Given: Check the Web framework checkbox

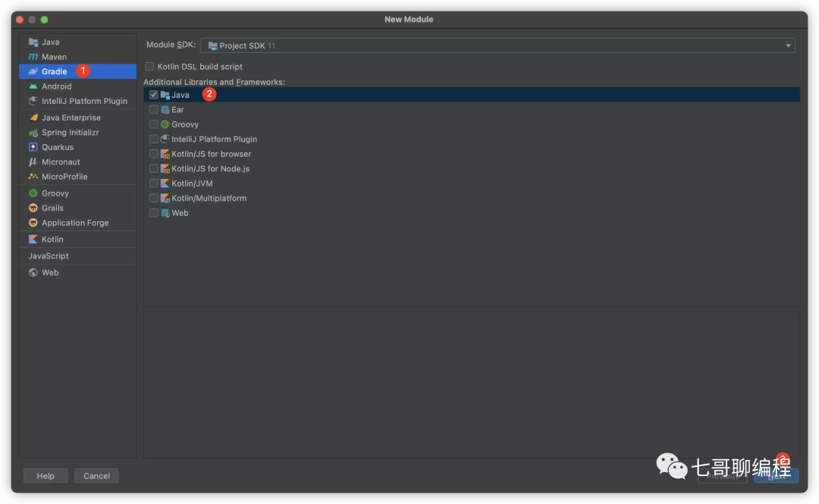Looking at the screenshot, I should (x=153, y=213).
